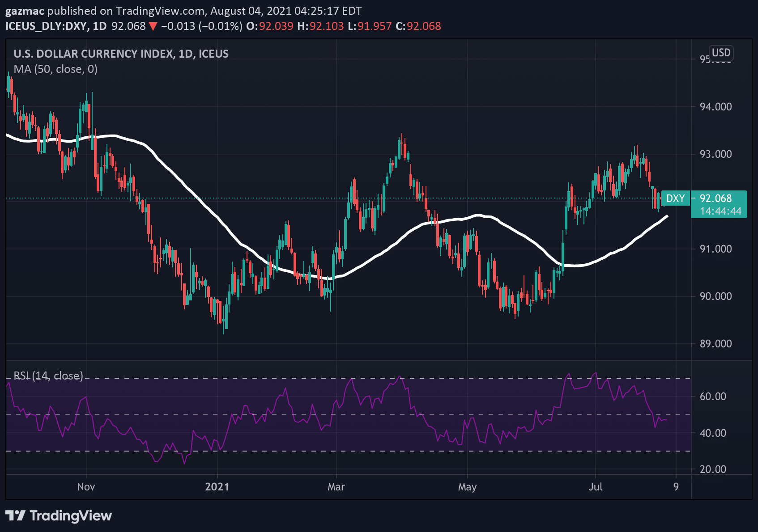Click the current price label 92.068
The image size is (758, 532).
(x=715, y=198)
